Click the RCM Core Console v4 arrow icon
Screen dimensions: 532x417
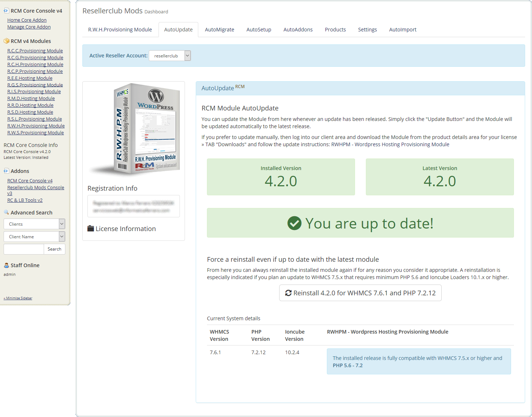coord(6,11)
